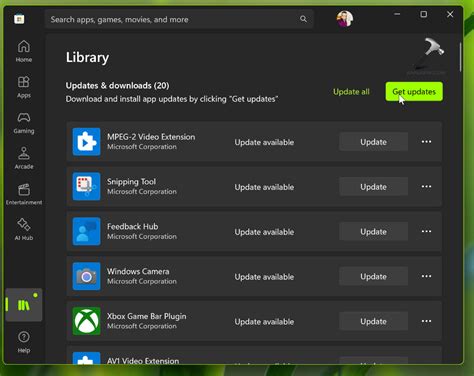Click the Microsoft Store logo icon
The height and width of the screenshot is (376, 474).
[19, 19]
